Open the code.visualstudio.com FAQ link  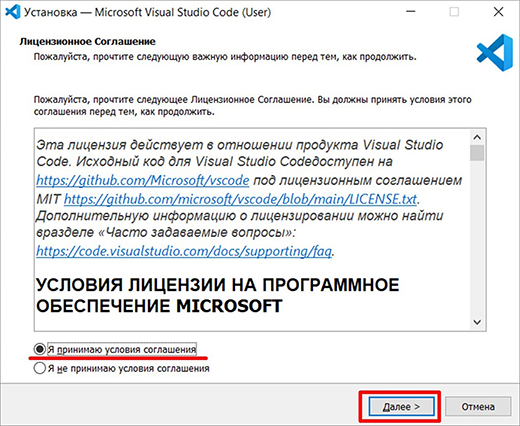(184, 251)
